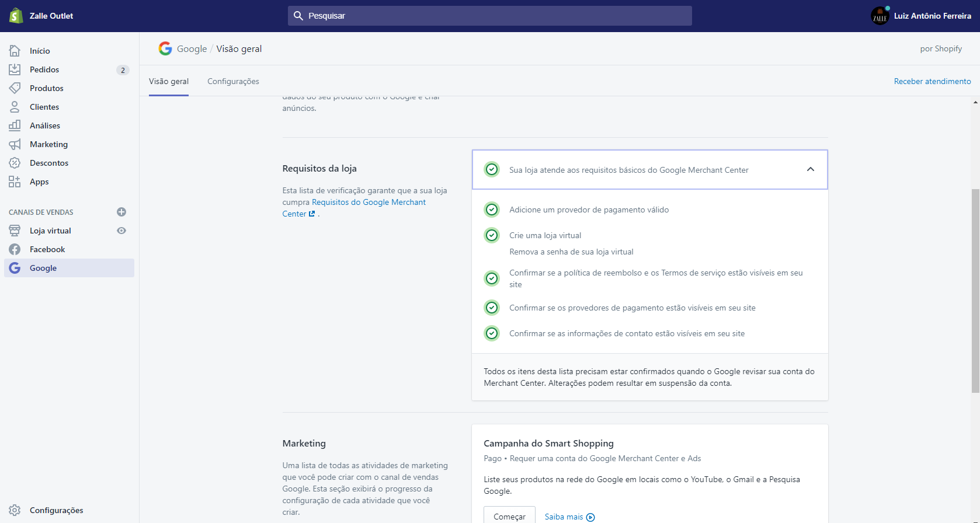
Task: Click the search magnifier icon
Action: click(x=298, y=16)
